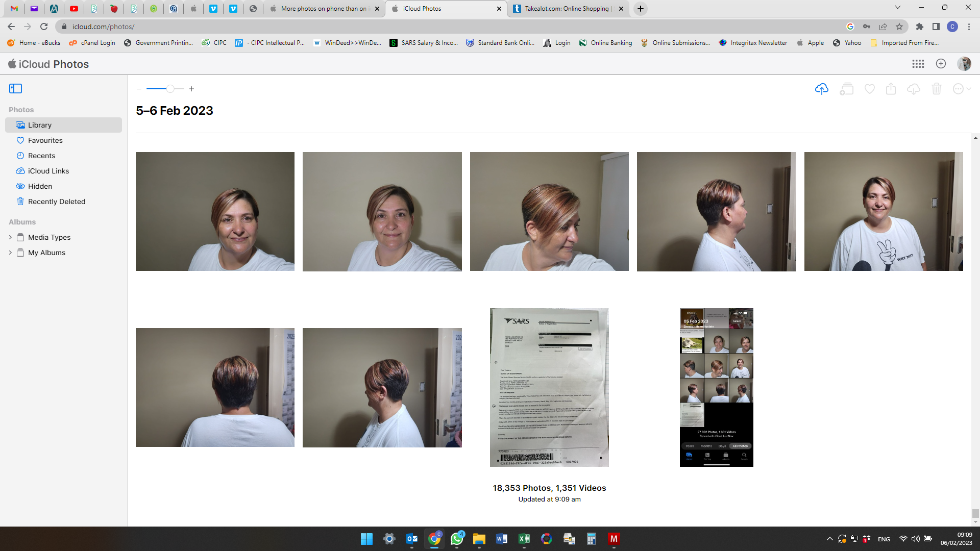Click iCloud Links in sidebar
The height and width of the screenshot is (551, 980).
click(x=48, y=170)
